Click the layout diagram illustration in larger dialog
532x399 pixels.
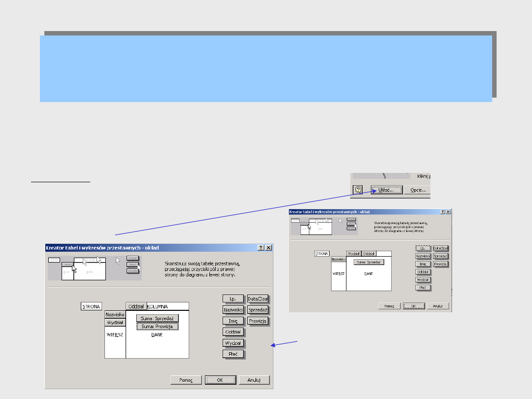pyautogui.click(x=94, y=268)
